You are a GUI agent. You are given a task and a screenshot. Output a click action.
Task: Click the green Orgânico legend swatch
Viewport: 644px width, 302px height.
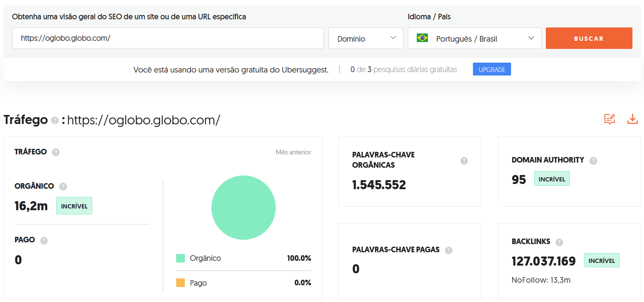[x=181, y=258]
